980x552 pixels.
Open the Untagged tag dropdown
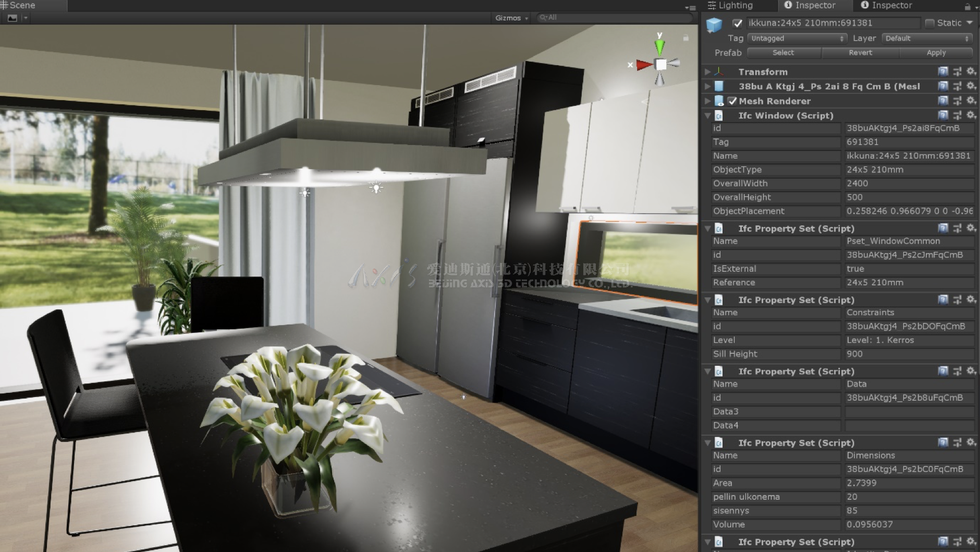point(797,39)
